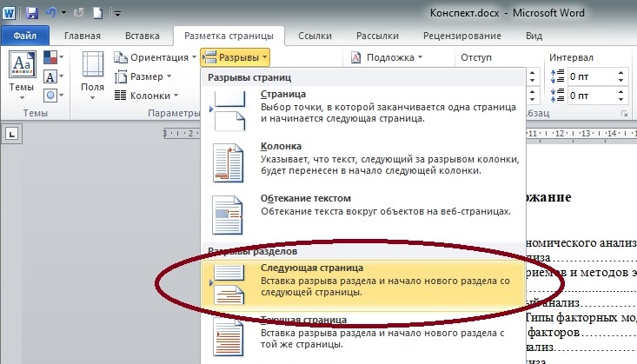
Task: Click the Следующая страница section icon
Action: pyautogui.click(x=229, y=285)
